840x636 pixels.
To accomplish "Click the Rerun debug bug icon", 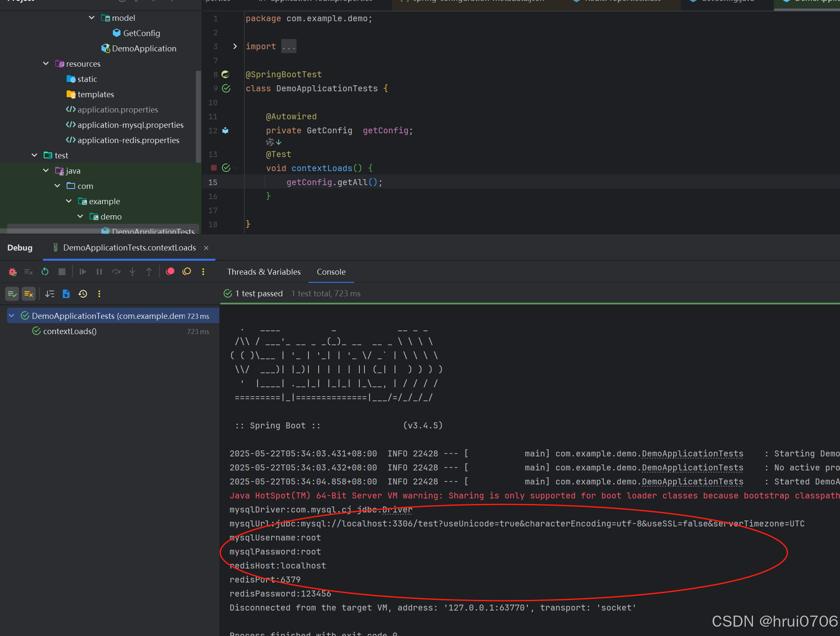I will [x=13, y=272].
